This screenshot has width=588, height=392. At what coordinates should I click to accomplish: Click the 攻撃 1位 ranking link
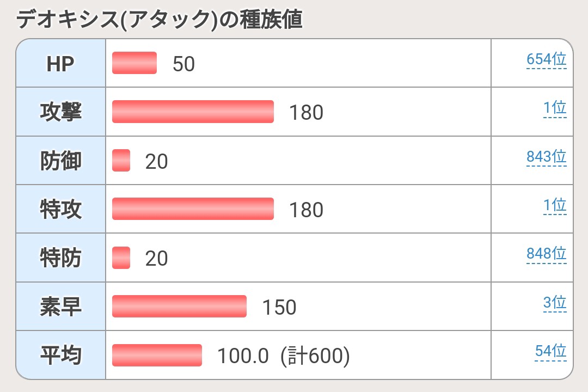pos(554,108)
